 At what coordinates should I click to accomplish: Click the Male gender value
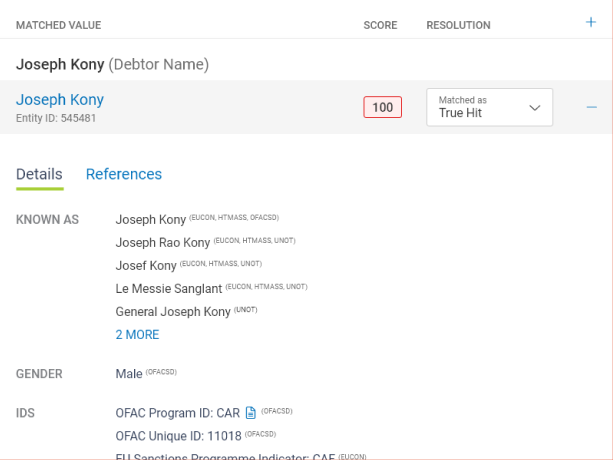coord(129,374)
